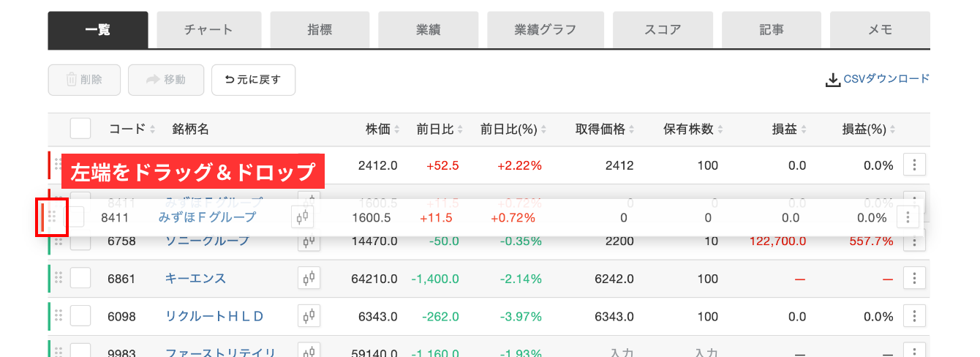
Task: Click the 取得価格 value 6343.0 in リクルートHLD row
Action: pyautogui.click(x=614, y=317)
